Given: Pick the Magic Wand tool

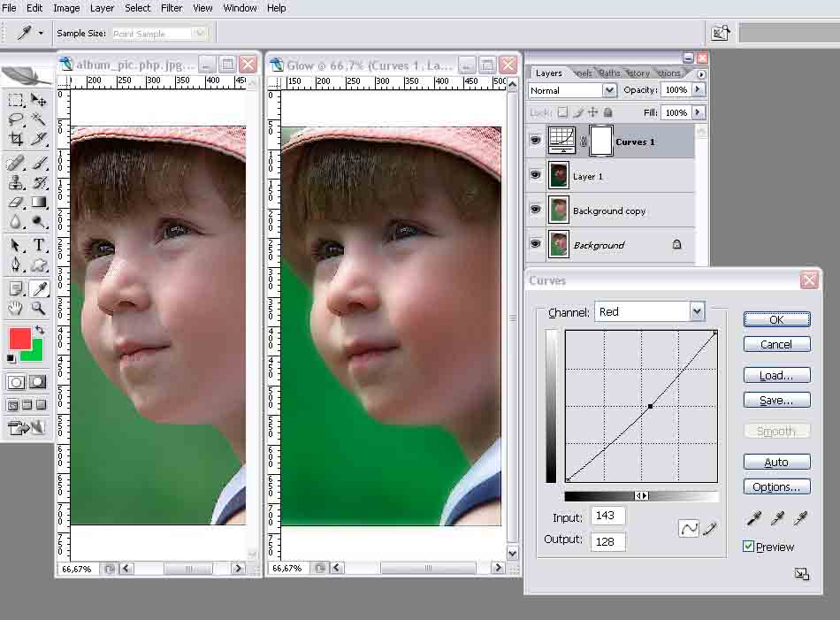Looking at the screenshot, I should (x=39, y=119).
